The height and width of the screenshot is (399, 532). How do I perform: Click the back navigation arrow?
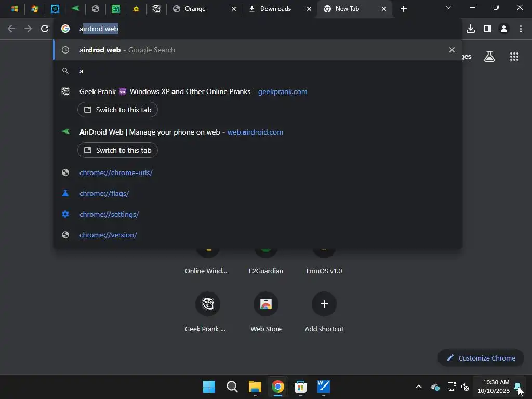point(11,29)
